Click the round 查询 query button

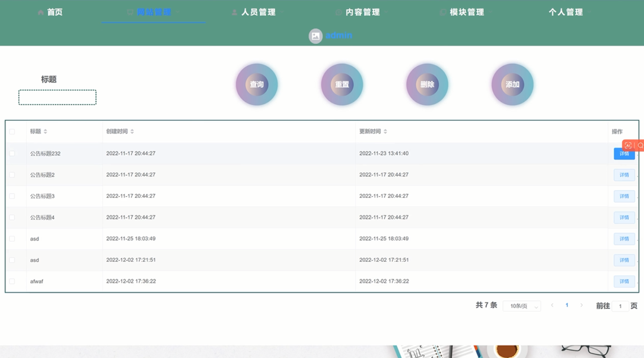tap(257, 85)
